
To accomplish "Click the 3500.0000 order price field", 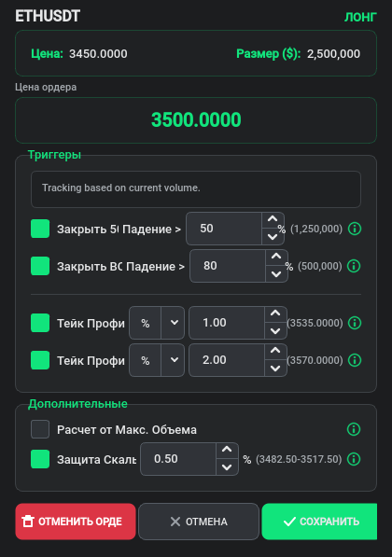I will [x=196, y=120].
